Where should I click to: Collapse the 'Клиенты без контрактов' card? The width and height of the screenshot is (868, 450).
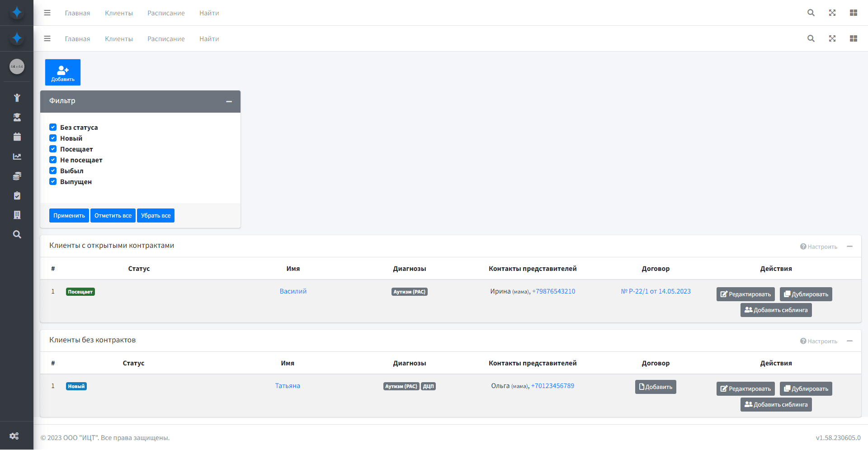849,341
